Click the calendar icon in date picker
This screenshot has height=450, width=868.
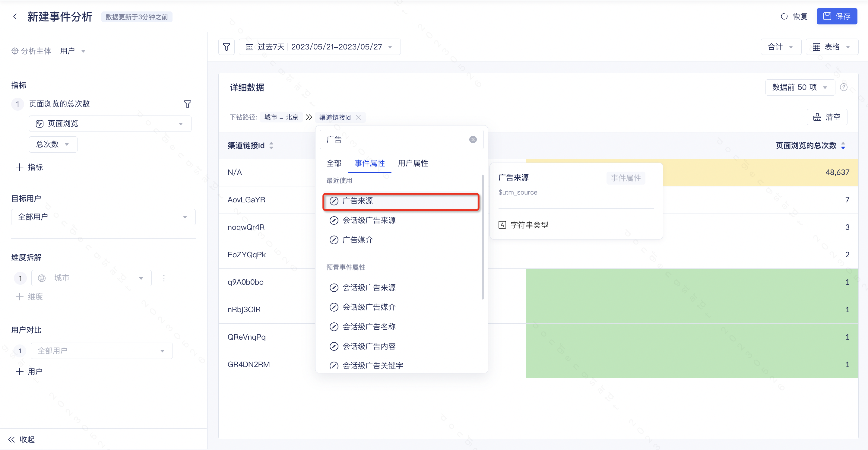tap(249, 47)
